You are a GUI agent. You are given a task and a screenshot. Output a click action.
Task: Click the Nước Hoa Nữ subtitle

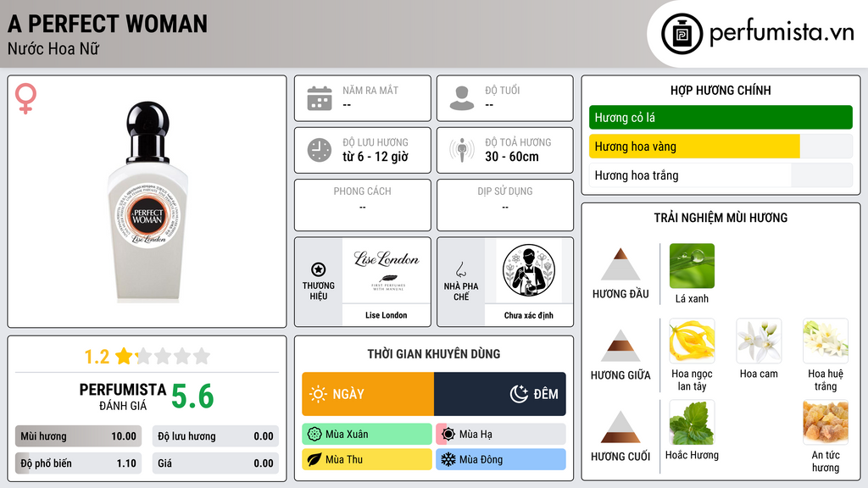tap(53, 48)
